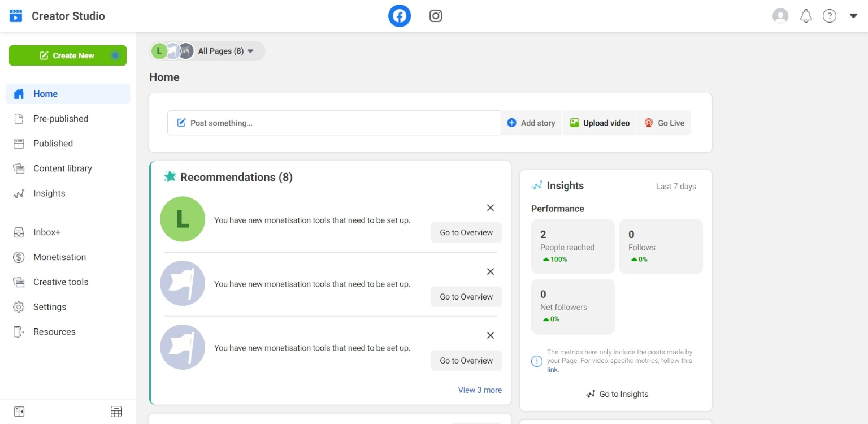Click the Create New button

click(68, 55)
